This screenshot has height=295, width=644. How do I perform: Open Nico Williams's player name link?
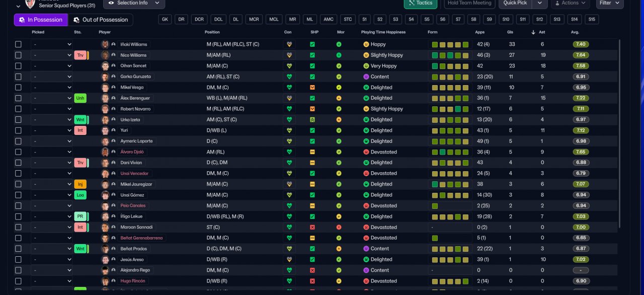click(133, 55)
